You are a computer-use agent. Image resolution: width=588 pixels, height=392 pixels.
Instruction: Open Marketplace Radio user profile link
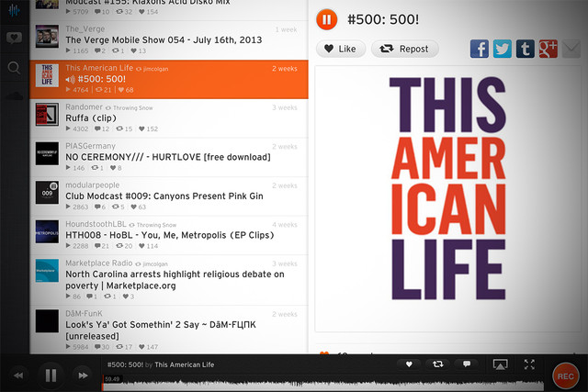pyautogui.click(x=98, y=263)
